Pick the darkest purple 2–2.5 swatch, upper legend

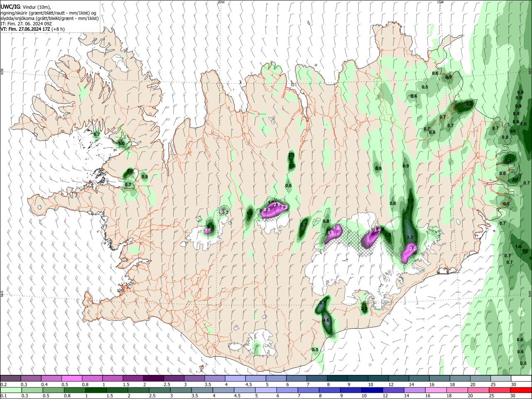pyautogui.click(x=153, y=378)
